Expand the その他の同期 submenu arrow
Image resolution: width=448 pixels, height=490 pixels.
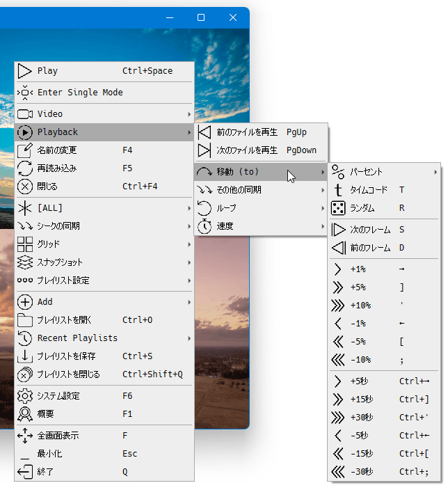tap(323, 190)
